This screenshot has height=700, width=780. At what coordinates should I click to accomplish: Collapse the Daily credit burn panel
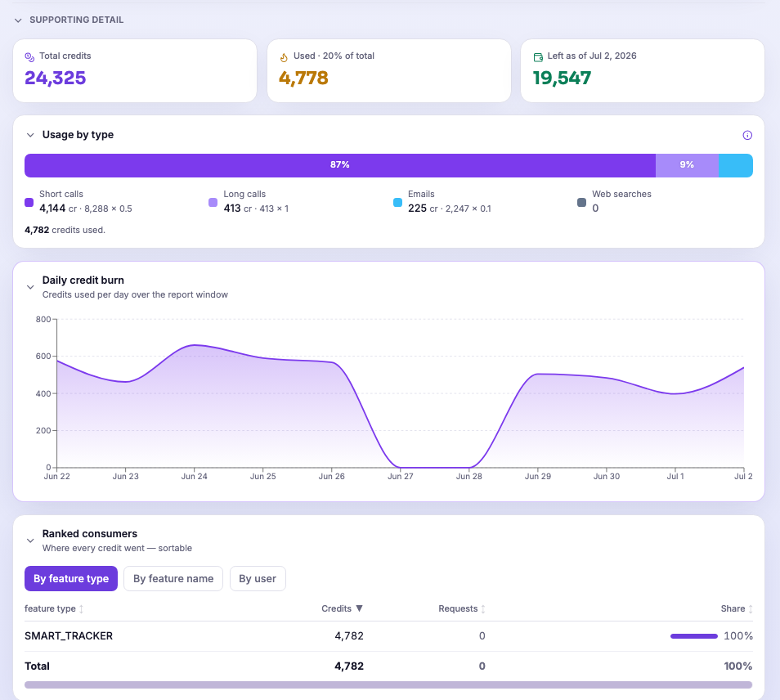click(30, 287)
